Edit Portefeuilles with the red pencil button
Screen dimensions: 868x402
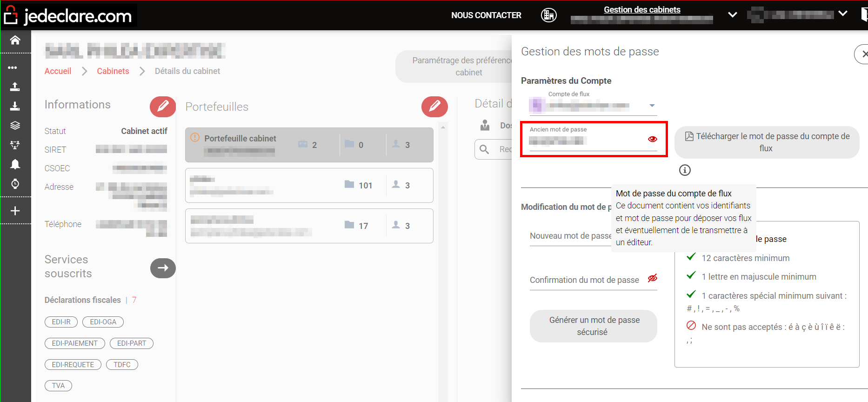(434, 107)
